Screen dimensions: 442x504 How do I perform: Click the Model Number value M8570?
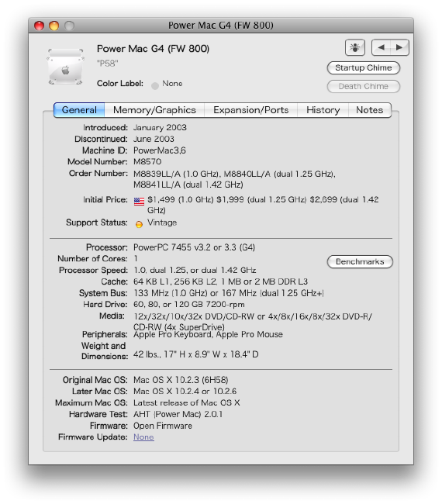tap(147, 162)
